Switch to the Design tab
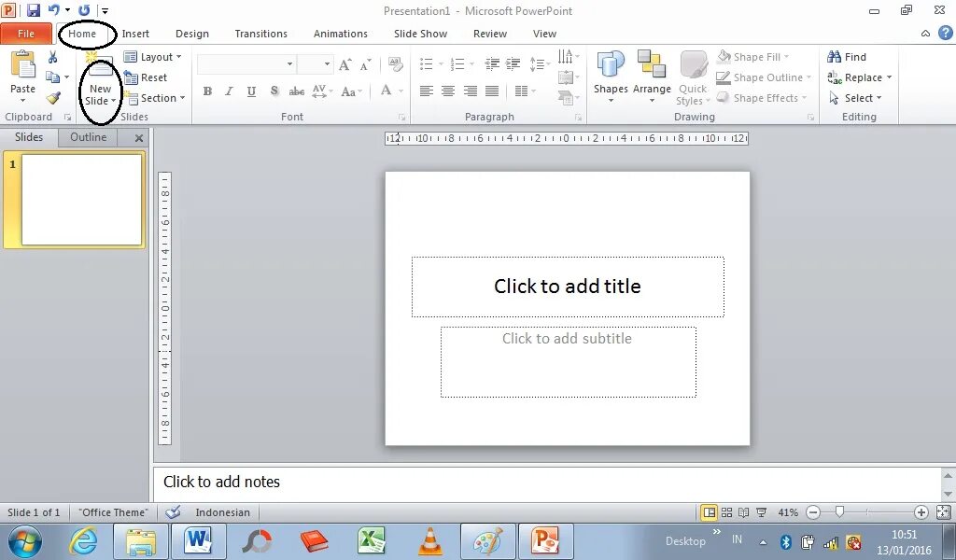Viewport: 956px width, 560px height. [x=192, y=34]
